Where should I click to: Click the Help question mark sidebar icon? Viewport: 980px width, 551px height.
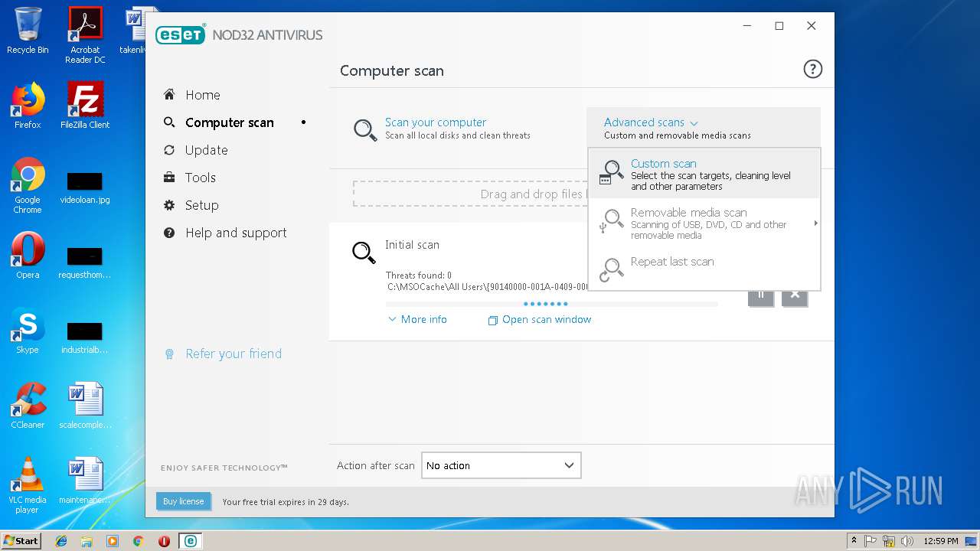click(x=169, y=233)
